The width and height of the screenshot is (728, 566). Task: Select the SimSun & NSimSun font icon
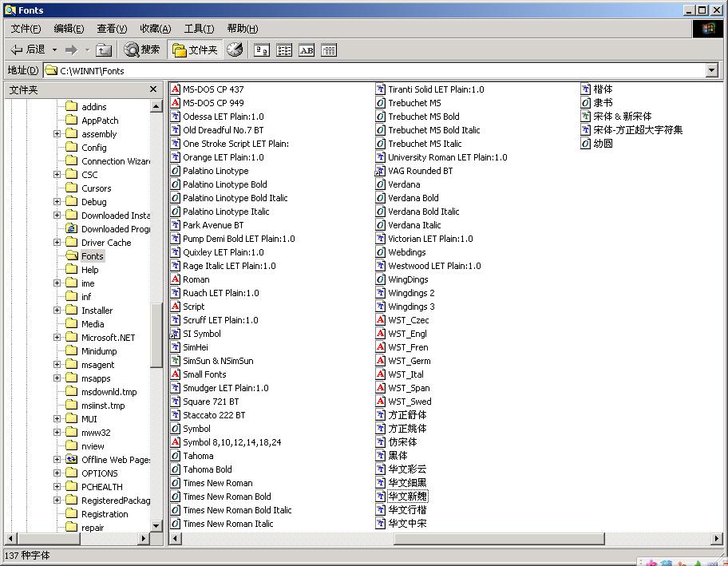coord(175,360)
